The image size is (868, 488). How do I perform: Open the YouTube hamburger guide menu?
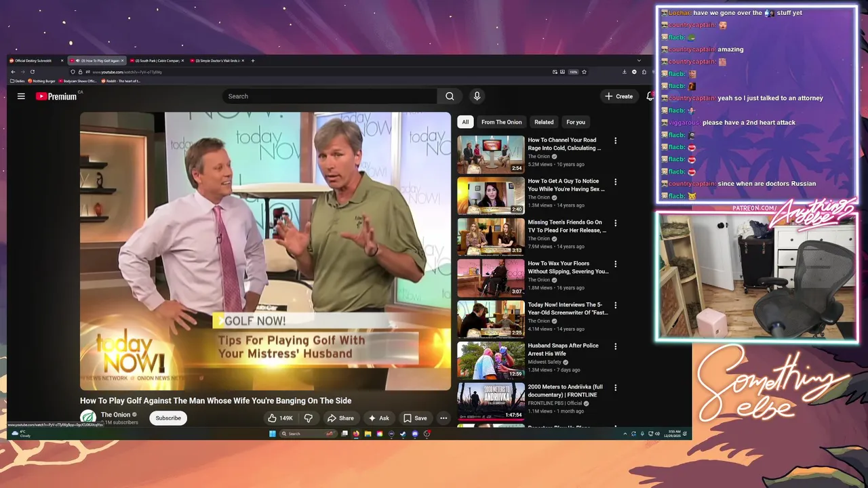pyautogui.click(x=21, y=96)
